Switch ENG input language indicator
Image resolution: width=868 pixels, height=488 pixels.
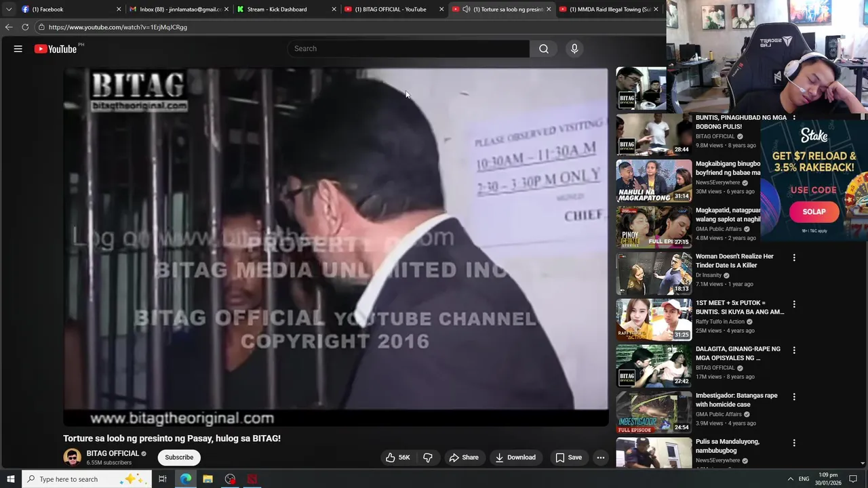[804, 479]
